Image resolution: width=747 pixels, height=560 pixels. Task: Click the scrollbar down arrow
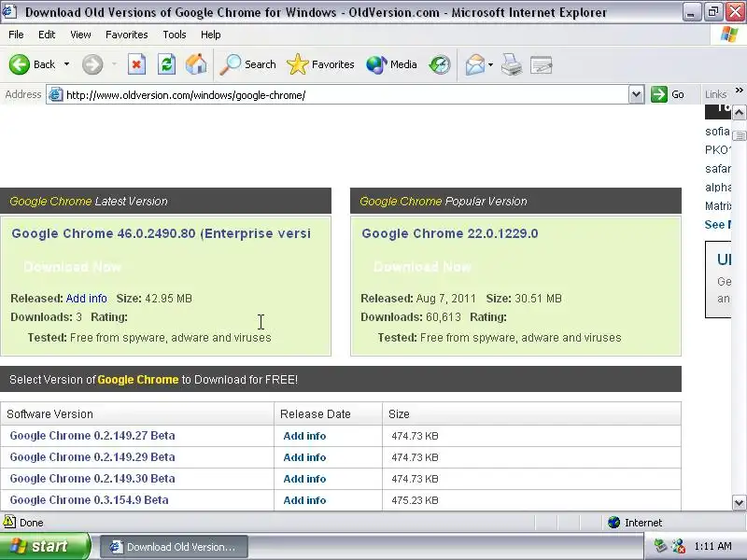(739, 502)
